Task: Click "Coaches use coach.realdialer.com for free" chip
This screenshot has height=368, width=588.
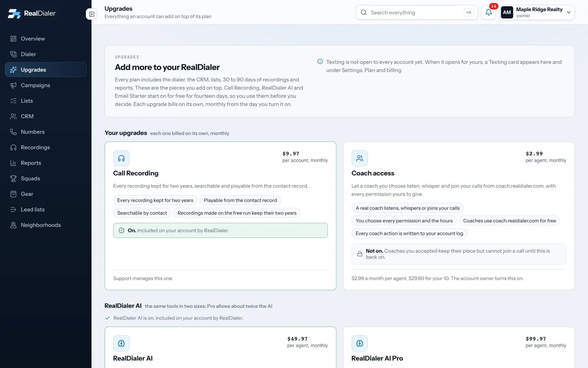Action: pyautogui.click(x=510, y=221)
